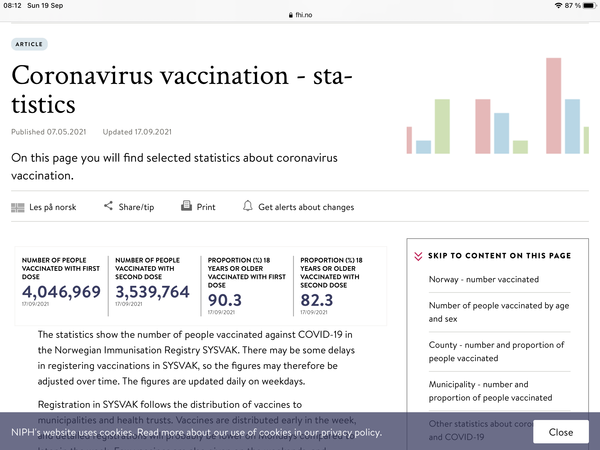Click the paragraph mentioning SYSVAK registry delays
The image size is (600, 450).
point(196,358)
